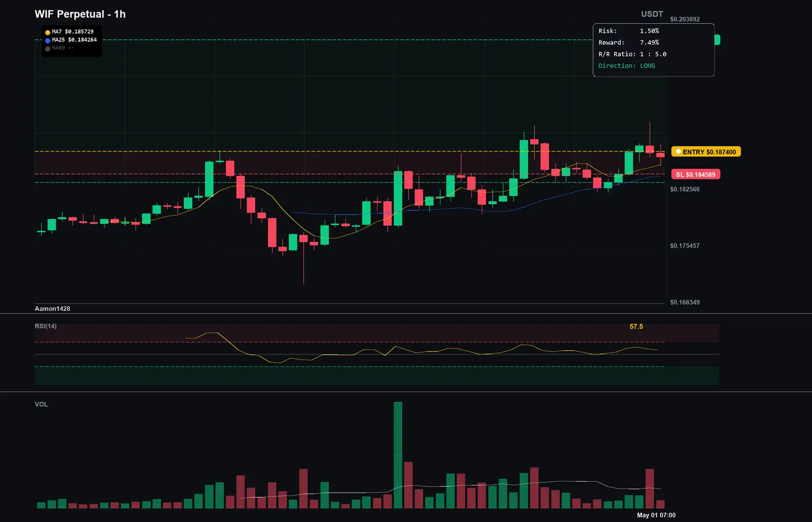This screenshot has height=522, width=812.
Task: Click the chart title WIF Perpetual - 1h
Action: tap(80, 14)
